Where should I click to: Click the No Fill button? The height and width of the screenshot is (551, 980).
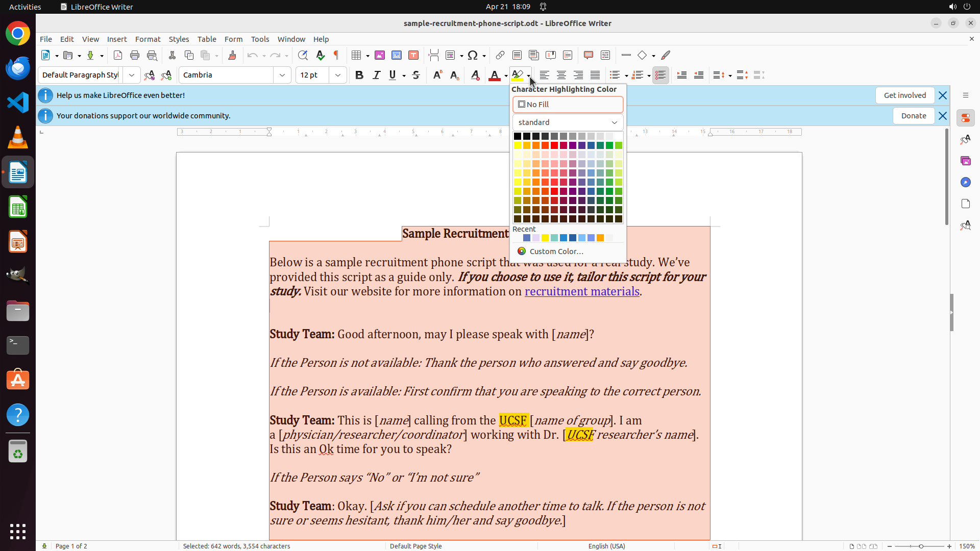pyautogui.click(x=568, y=105)
